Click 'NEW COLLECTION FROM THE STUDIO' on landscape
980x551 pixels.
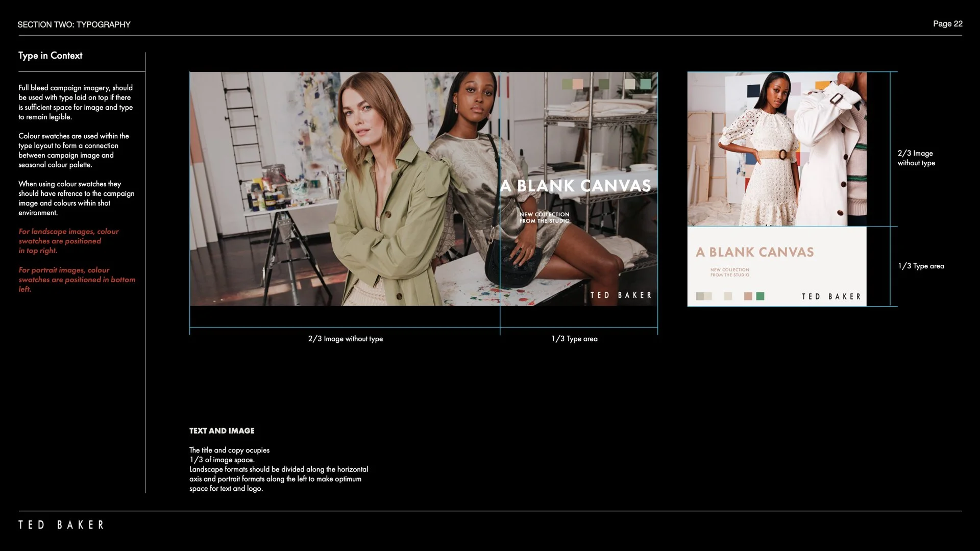point(544,218)
